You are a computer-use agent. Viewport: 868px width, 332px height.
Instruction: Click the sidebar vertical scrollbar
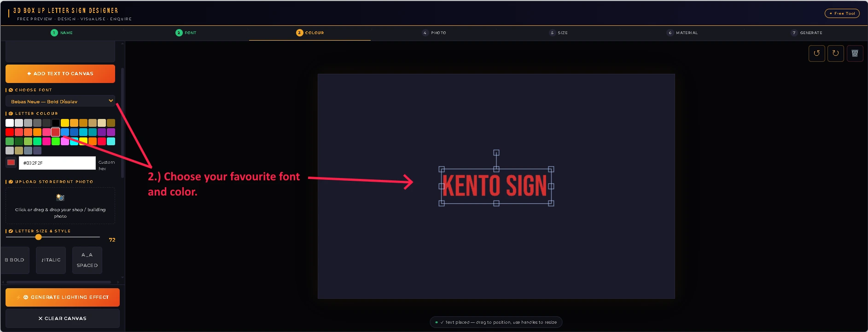(122, 123)
